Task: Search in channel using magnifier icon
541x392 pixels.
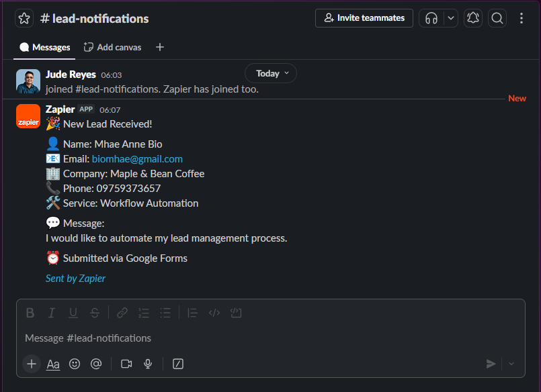Action: click(x=497, y=18)
